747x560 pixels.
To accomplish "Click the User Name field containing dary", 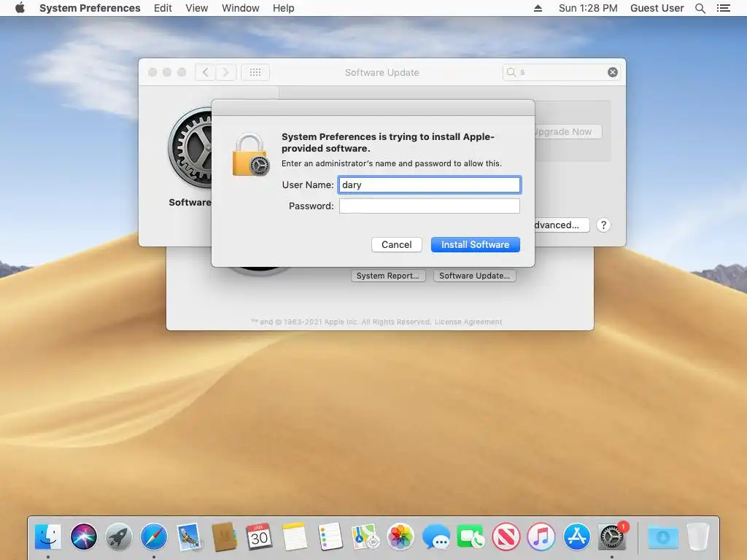I will [x=429, y=184].
